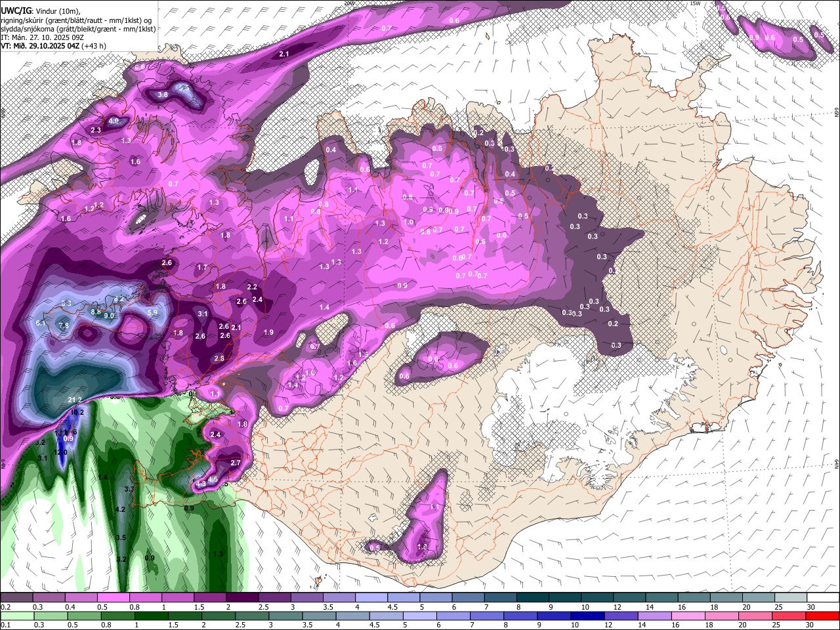This screenshot has width=840, height=630.
Task: Click the pale lavender 4–4.5 swatch on upper scale
Action: pyautogui.click(x=371, y=597)
